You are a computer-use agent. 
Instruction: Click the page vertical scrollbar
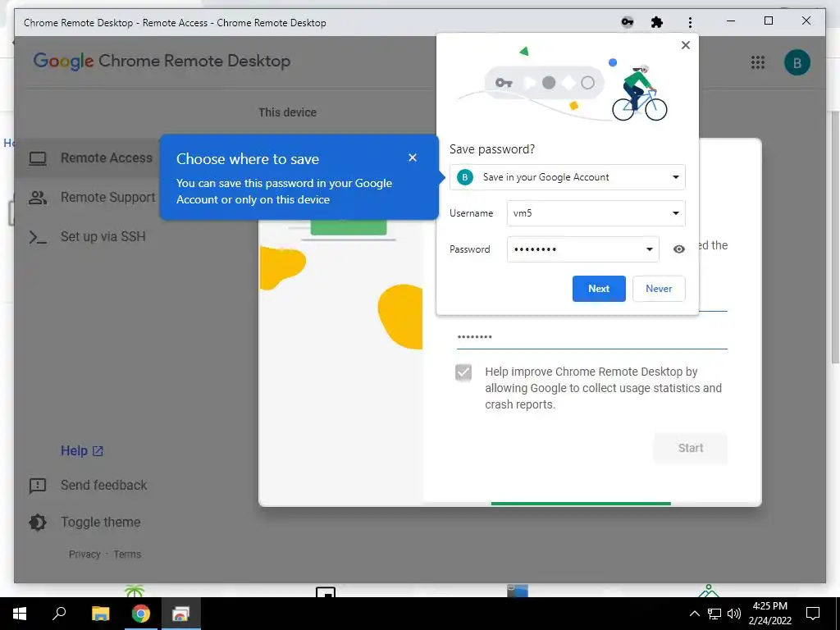(835, 237)
